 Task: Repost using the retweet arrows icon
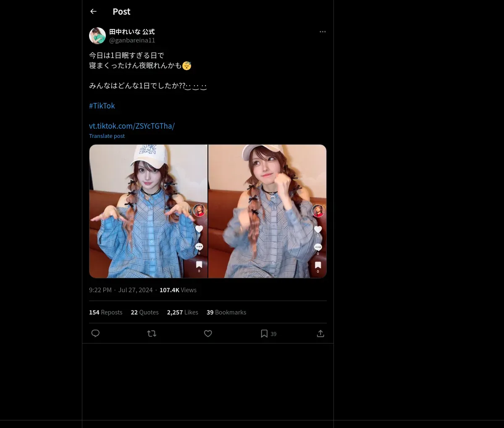[x=152, y=333]
